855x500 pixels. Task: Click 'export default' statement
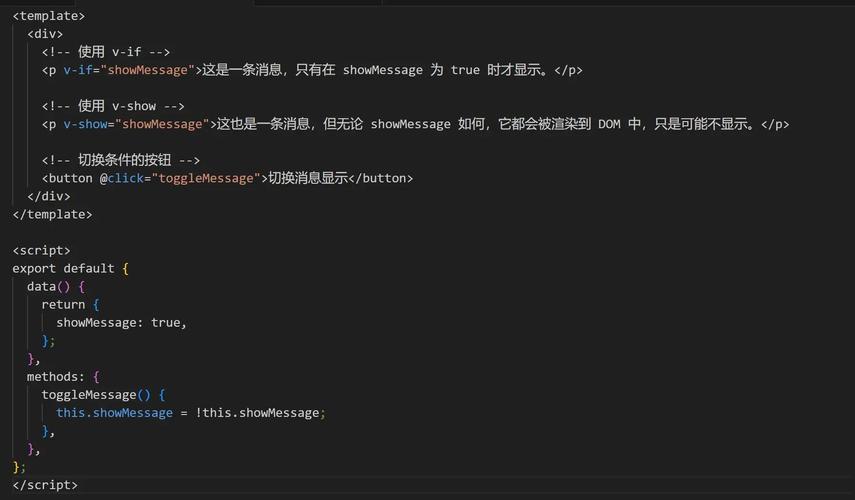click(63, 268)
